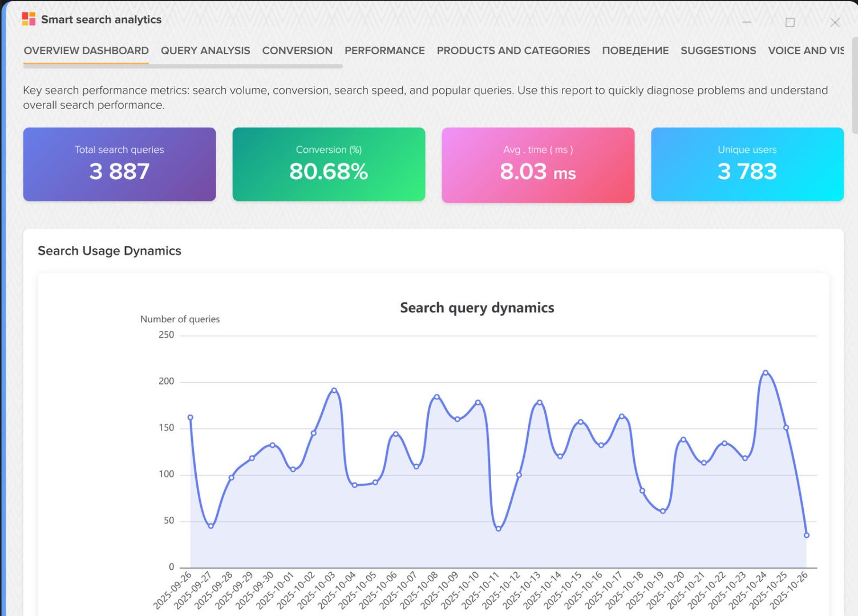The image size is (858, 616).
Task: Click the 80.68% conversion value
Action: [x=329, y=172]
